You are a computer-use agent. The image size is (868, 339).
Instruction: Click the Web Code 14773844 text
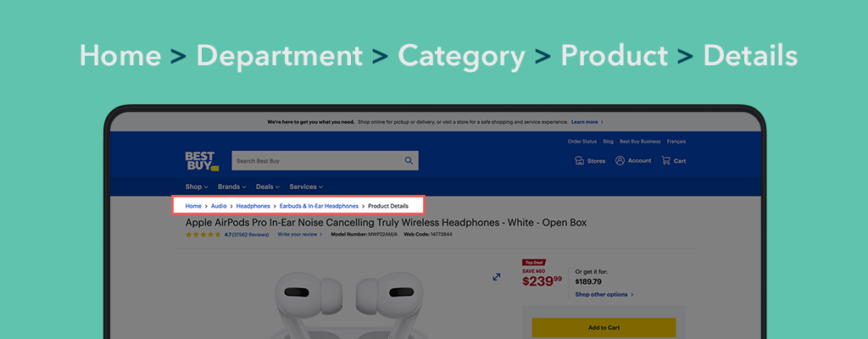pyautogui.click(x=427, y=235)
